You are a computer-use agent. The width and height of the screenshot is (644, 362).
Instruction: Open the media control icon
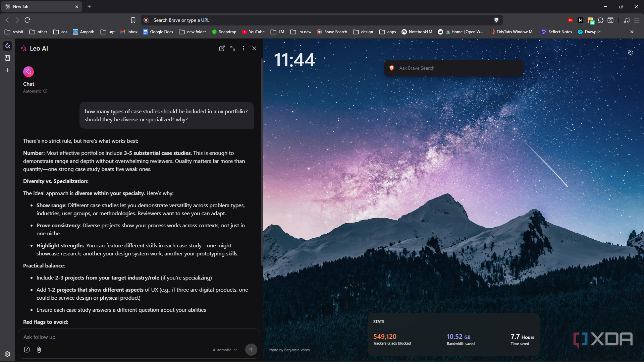tap(627, 20)
